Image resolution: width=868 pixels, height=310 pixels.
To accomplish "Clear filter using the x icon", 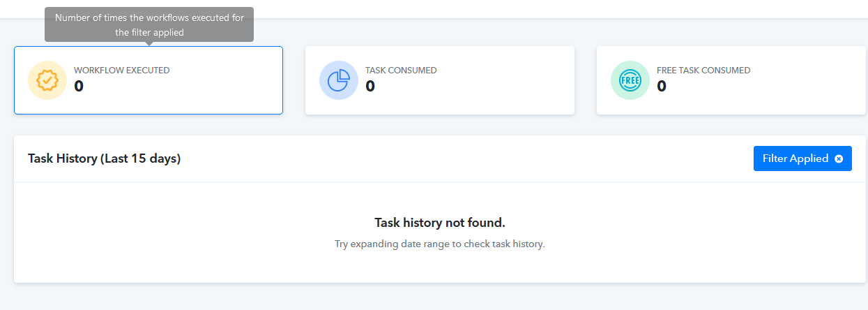I will tap(839, 158).
